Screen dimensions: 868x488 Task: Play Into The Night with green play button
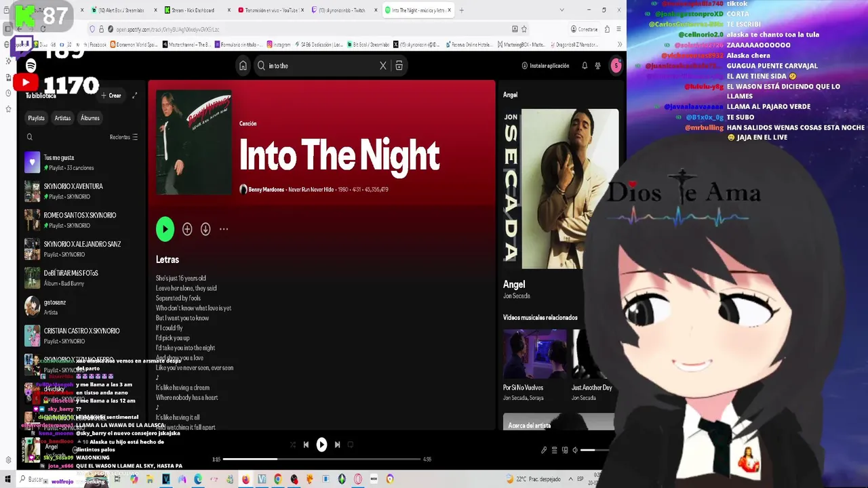tap(165, 229)
